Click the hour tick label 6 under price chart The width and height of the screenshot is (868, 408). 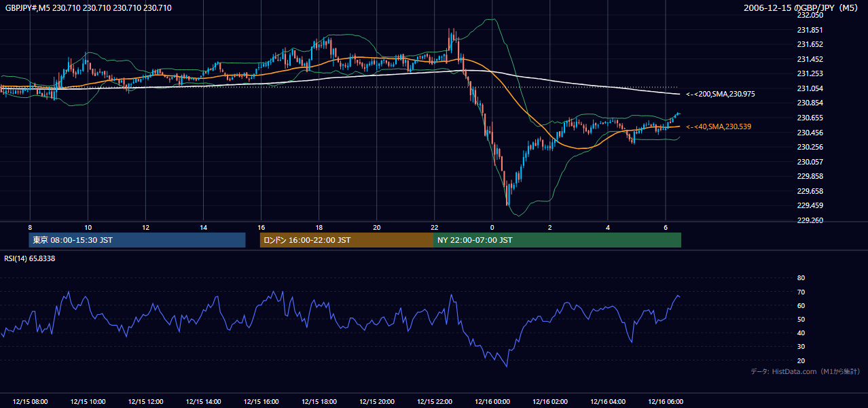[666, 227]
